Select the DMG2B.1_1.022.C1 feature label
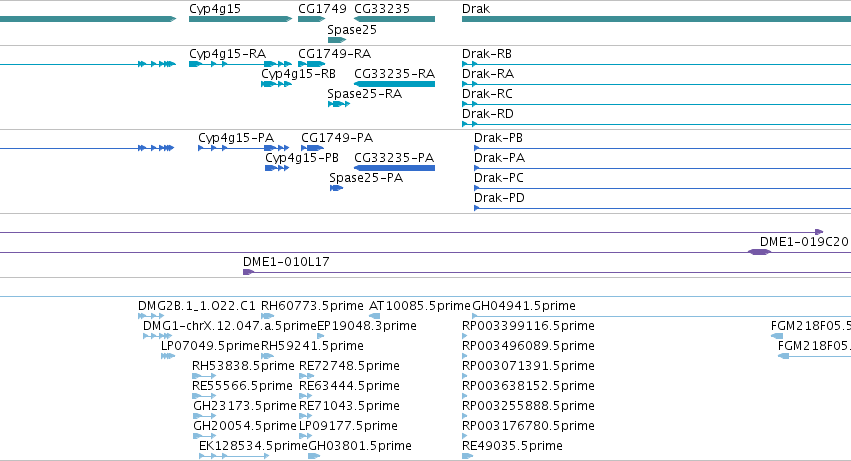 (196, 306)
